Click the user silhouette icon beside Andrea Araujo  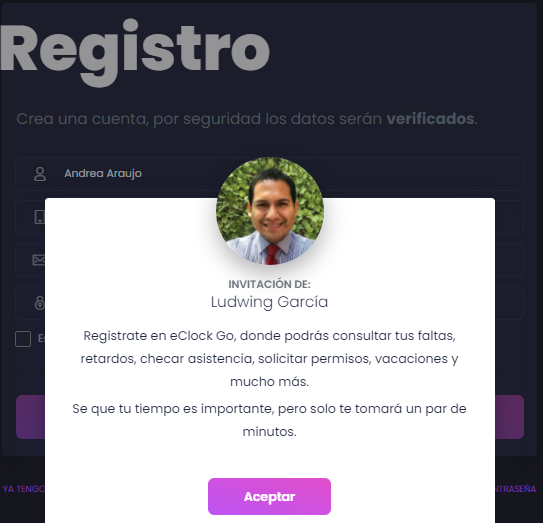[x=40, y=174]
